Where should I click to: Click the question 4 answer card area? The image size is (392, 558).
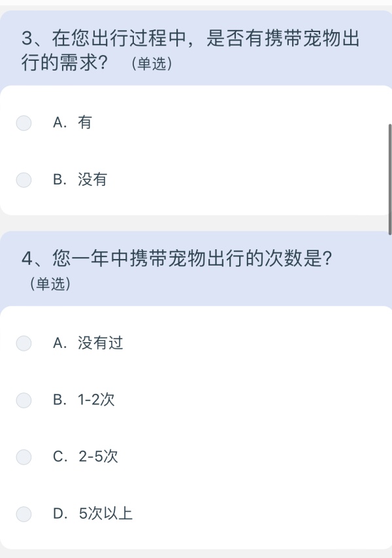pos(196,428)
